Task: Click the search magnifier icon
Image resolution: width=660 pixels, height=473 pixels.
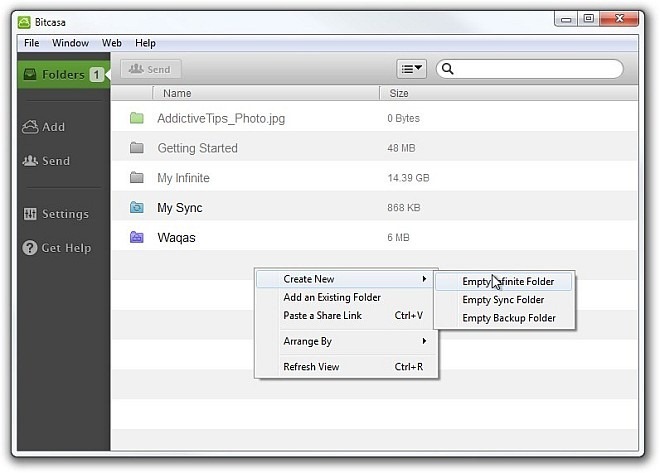Action: click(447, 69)
